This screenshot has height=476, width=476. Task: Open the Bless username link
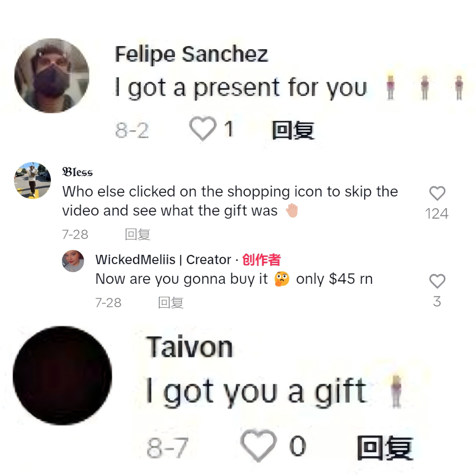77,172
